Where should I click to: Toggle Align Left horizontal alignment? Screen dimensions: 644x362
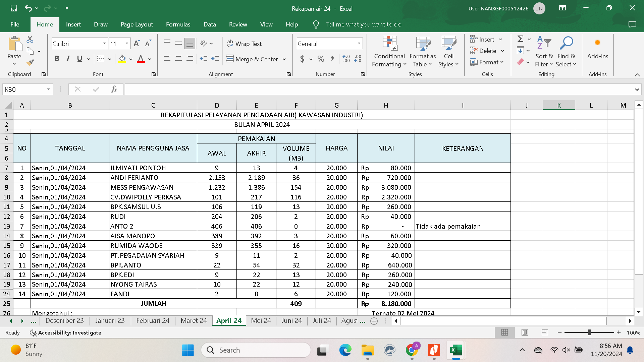[x=167, y=59]
